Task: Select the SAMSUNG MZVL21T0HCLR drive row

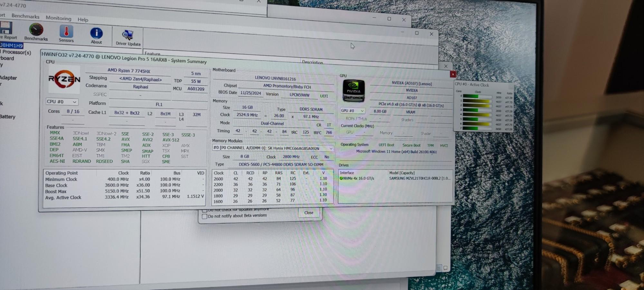Action: [395, 178]
